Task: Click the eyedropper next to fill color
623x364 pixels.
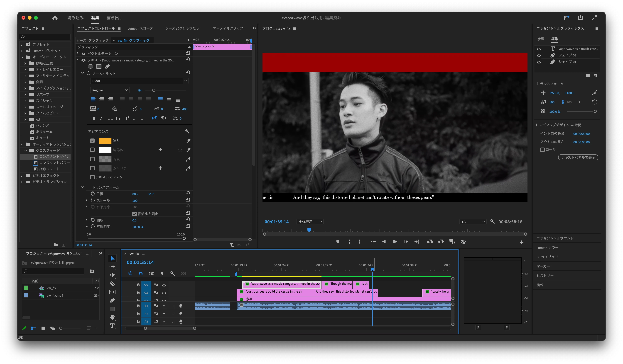Action: tap(188, 141)
